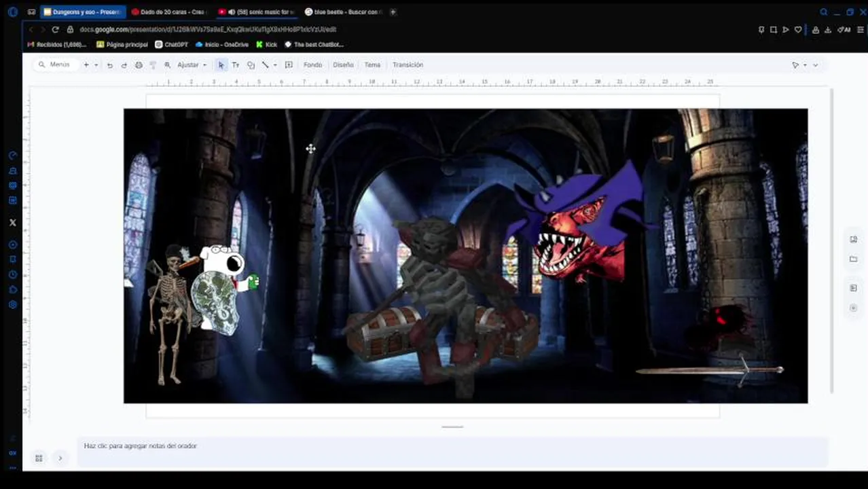Click the speaker notes field
The image size is (868, 489).
pos(452,451)
